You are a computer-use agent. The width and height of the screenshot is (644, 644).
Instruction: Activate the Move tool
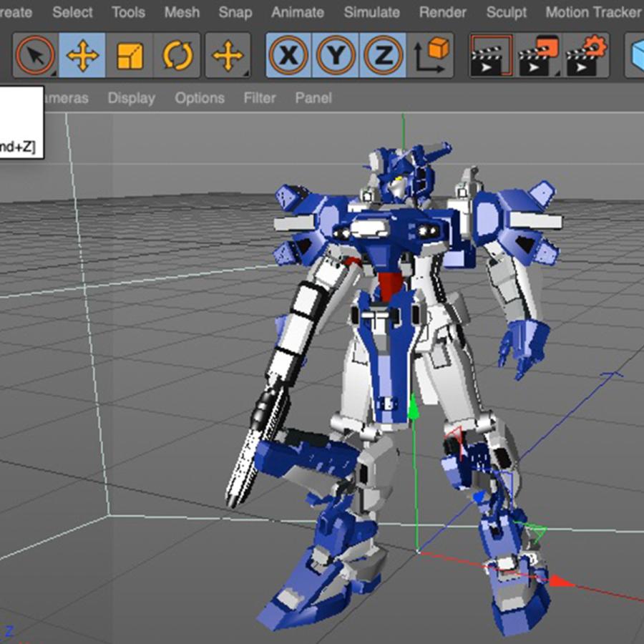[82, 55]
